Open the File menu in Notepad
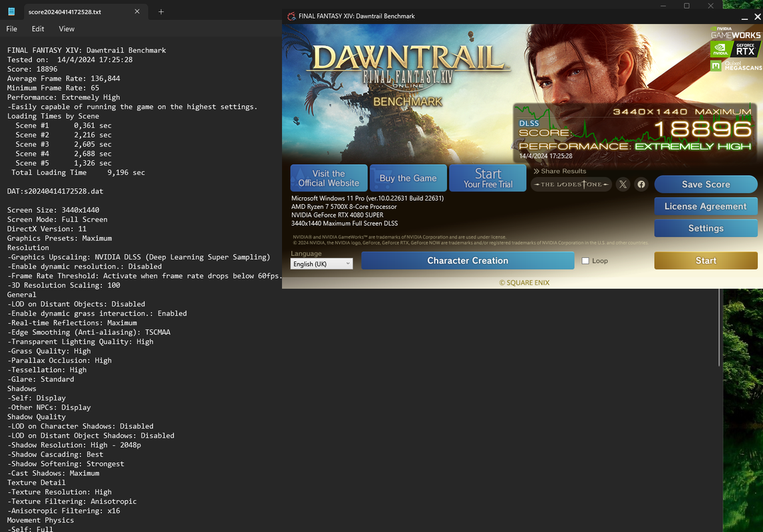This screenshot has height=532, width=763. click(x=12, y=29)
